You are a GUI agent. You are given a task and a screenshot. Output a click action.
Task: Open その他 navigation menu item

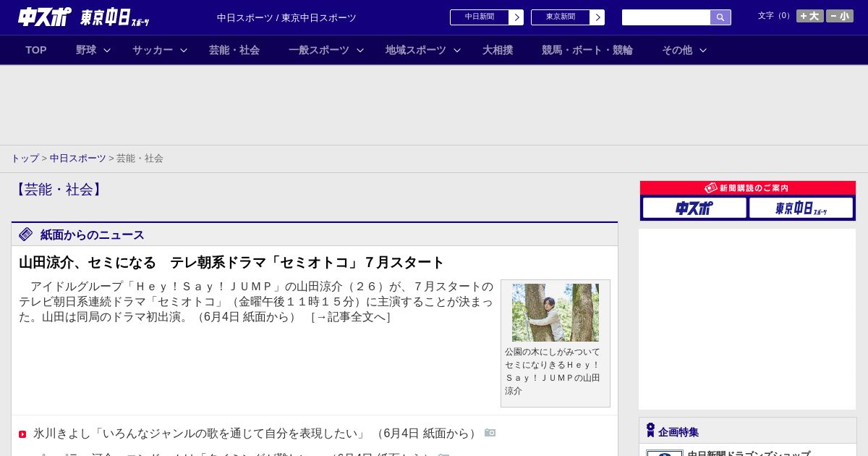pos(677,50)
